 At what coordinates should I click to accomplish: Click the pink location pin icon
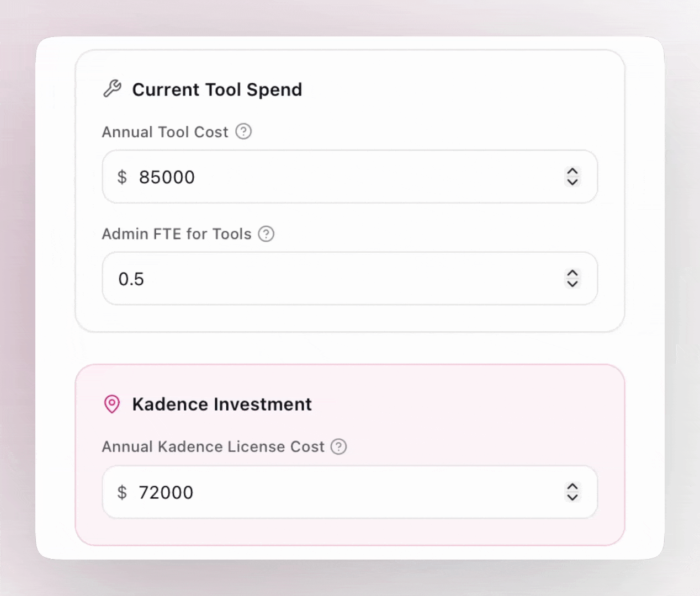(112, 404)
